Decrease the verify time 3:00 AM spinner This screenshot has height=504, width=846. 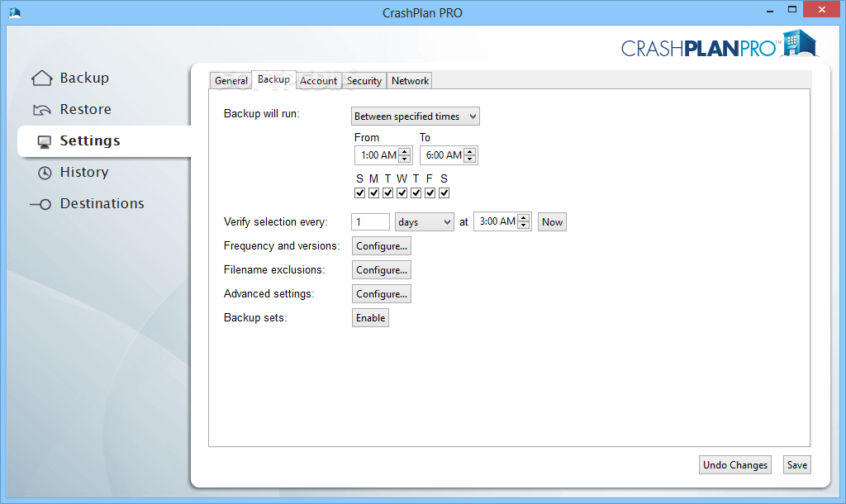[x=523, y=226]
